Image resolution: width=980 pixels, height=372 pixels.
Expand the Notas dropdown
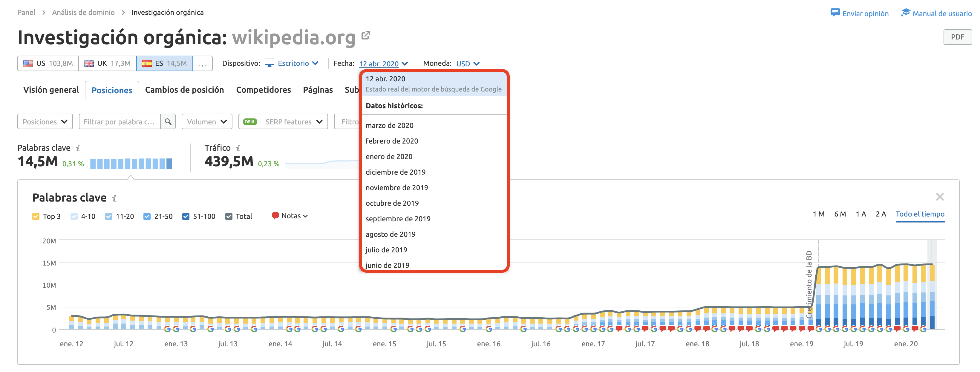tap(295, 216)
